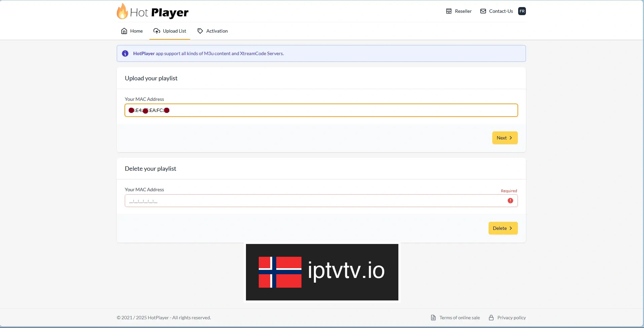Open the Reseller link
The image size is (644, 328).
(x=463, y=11)
